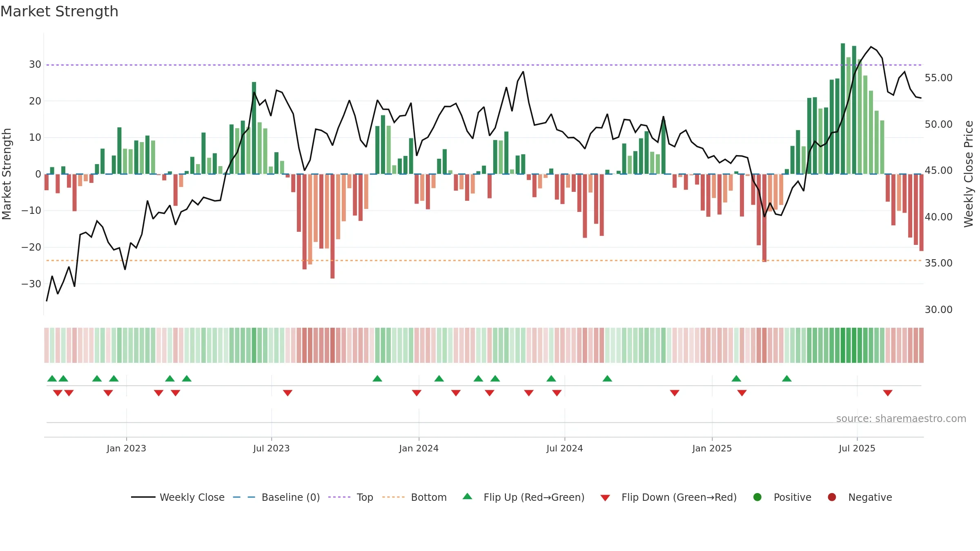This screenshot has height=551, width=980.
Task: Click the flip-down marker just before Jan 2024
Action: click(x=416, y=393)
